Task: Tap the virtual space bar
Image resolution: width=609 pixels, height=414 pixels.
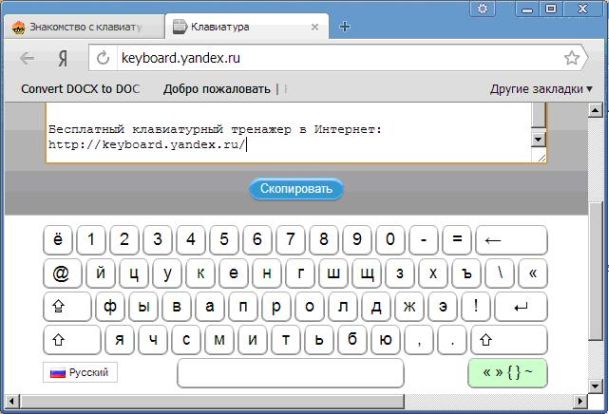Action: pos(290,373)
